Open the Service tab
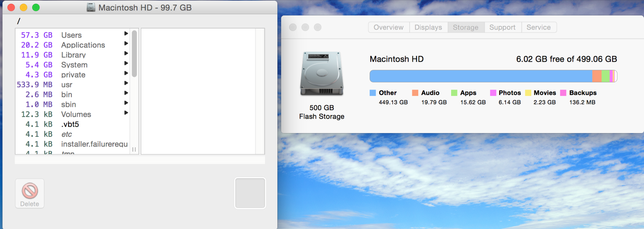This screenshot has height=229, width=644. tap(539, 27)
